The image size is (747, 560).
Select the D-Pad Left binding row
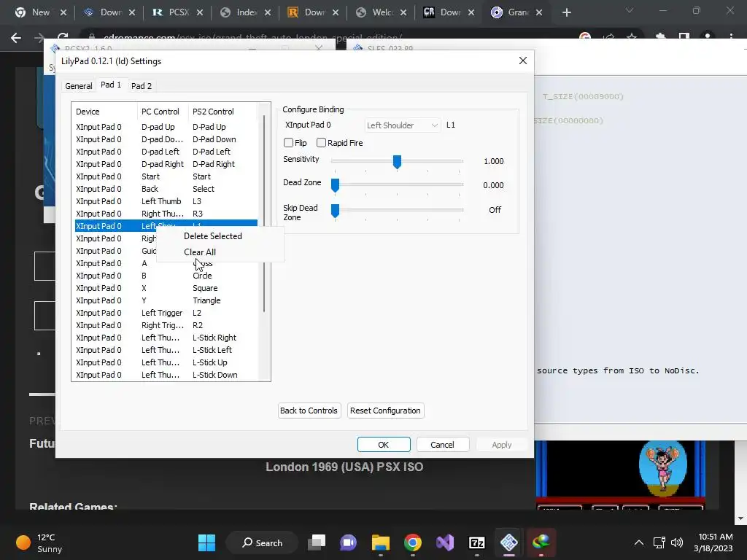click(166, 152)
